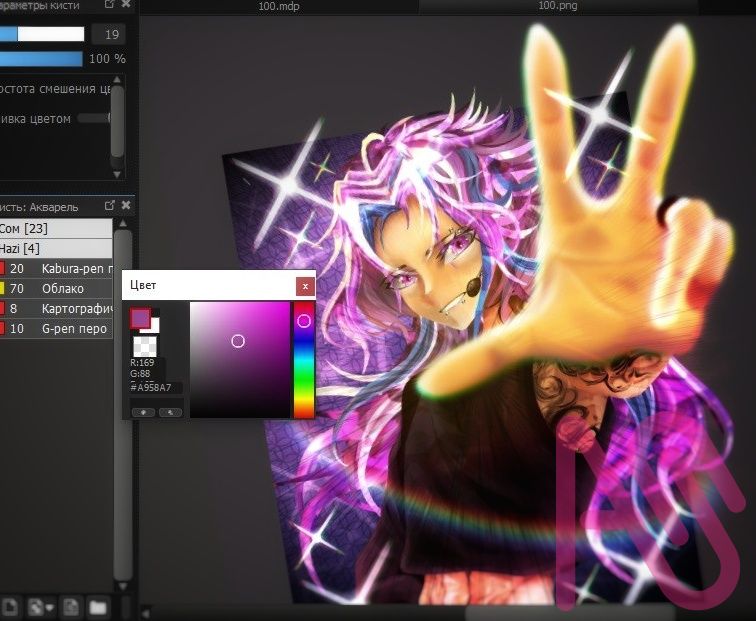Click brush parameters scrollbar up arrow
Image resolution: width=756 pixels, height=621 pixels.
click(x=117, y=80)
